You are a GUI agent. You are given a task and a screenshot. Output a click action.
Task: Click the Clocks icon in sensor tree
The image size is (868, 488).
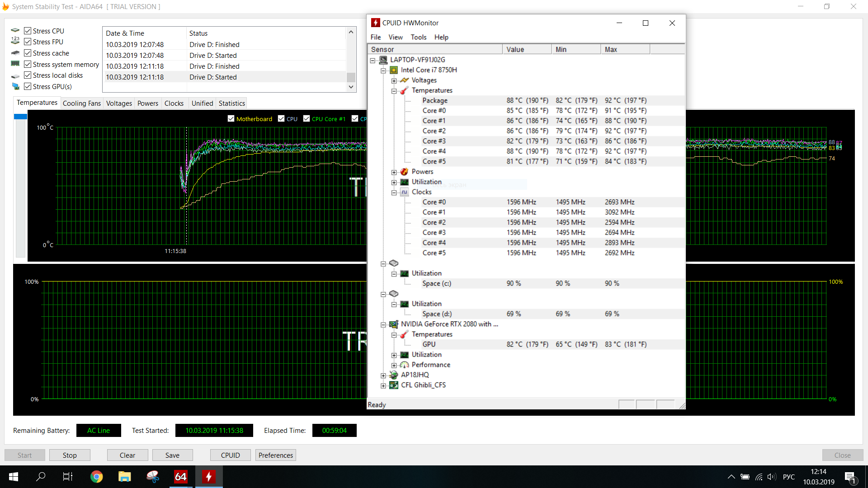click(404, 192)
